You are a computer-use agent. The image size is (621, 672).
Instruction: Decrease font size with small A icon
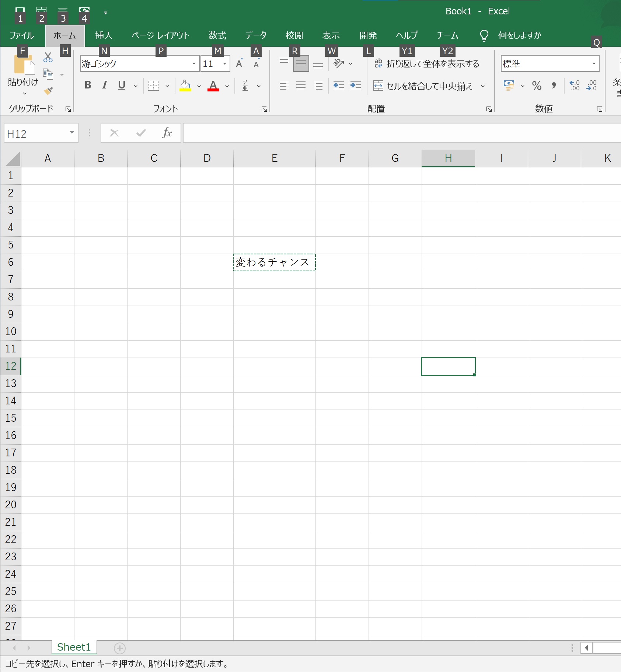tap(257, 64)
